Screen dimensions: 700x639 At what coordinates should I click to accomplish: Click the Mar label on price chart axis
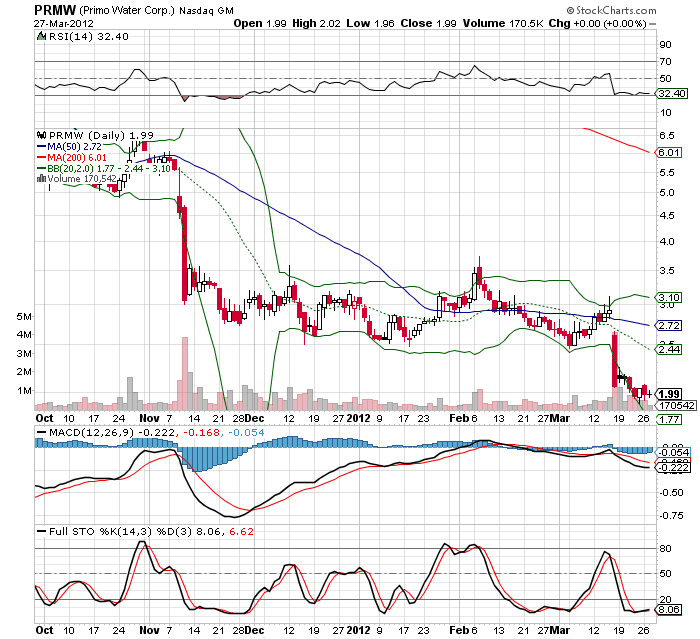coord(559,418)
